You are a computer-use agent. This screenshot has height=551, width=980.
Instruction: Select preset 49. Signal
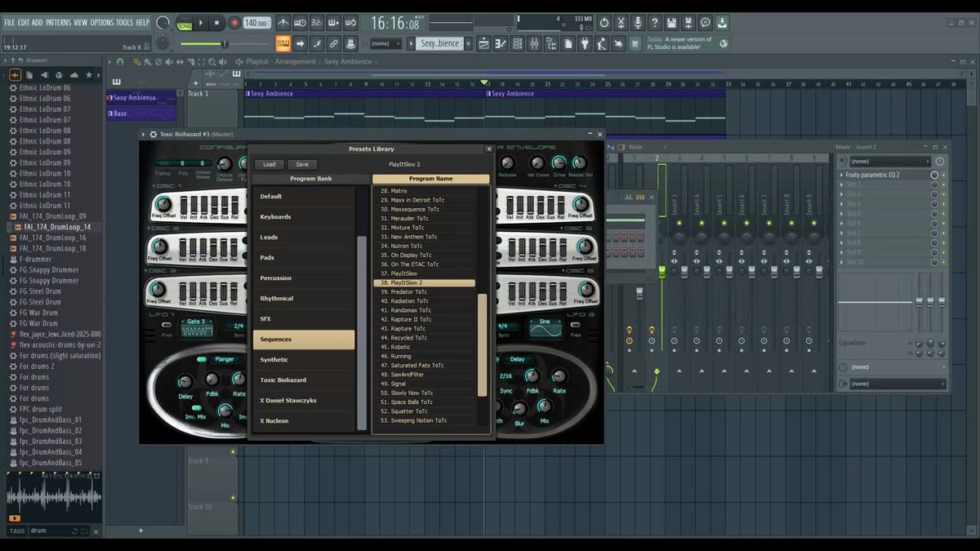pos(424,384)
